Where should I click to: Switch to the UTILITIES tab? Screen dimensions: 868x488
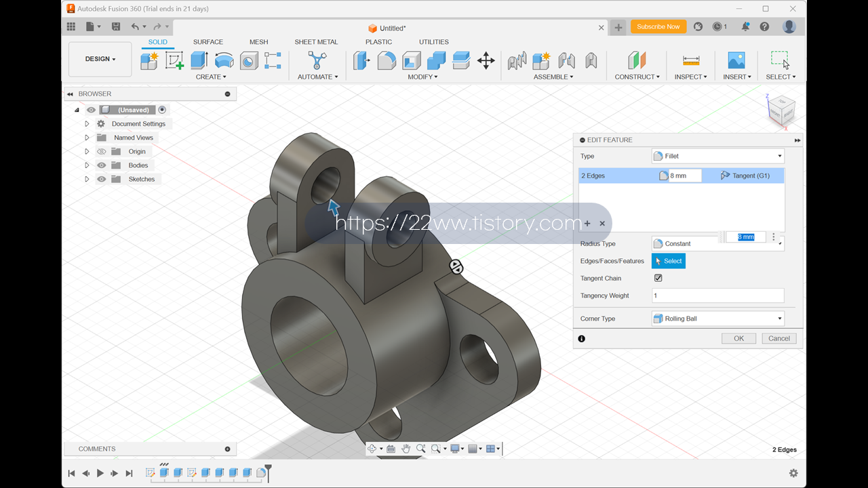coord(433,42)
